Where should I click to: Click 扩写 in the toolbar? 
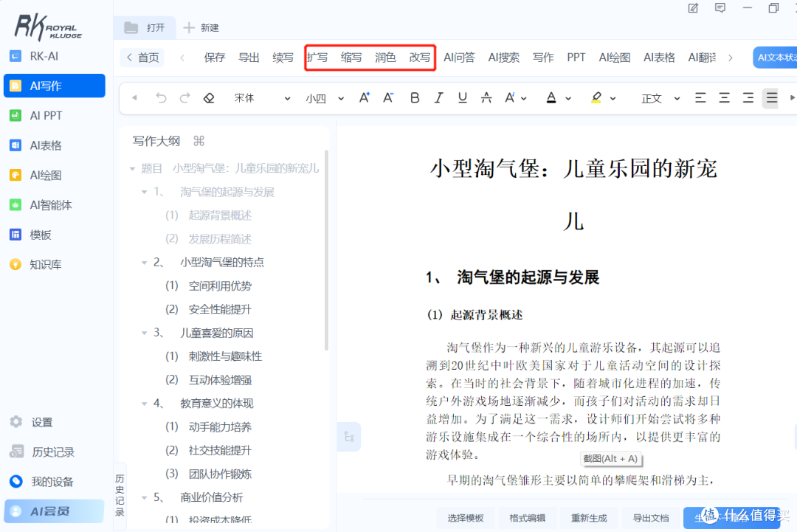317,58
